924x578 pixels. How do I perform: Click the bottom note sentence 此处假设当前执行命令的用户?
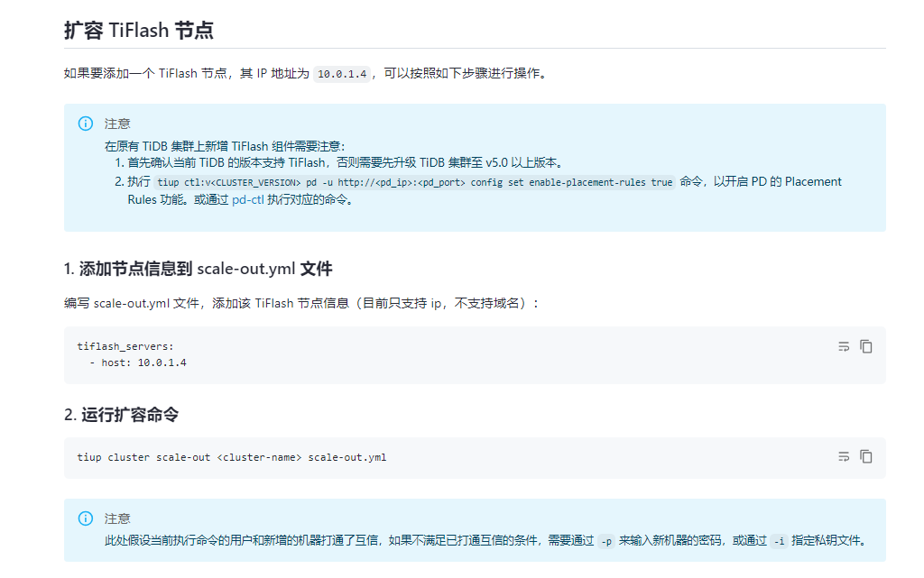coord(485,540)
